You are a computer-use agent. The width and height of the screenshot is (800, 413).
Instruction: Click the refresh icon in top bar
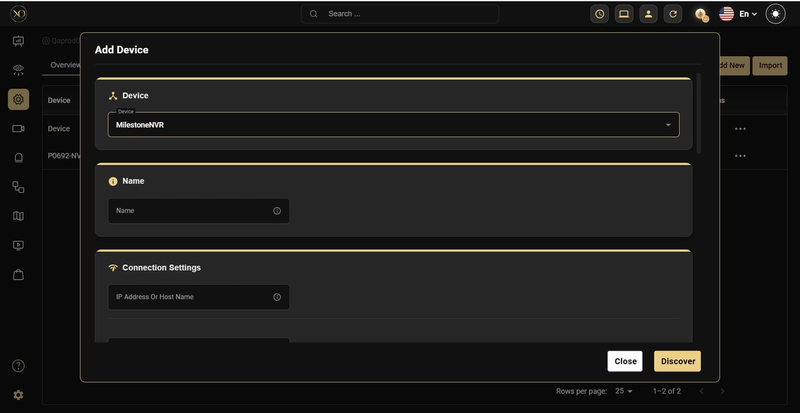coord(673,14)
